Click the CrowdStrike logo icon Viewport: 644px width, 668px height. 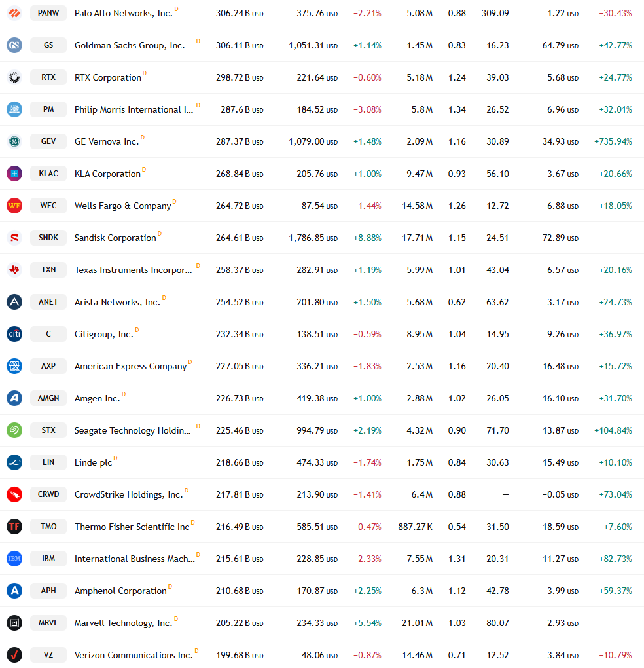14,494
